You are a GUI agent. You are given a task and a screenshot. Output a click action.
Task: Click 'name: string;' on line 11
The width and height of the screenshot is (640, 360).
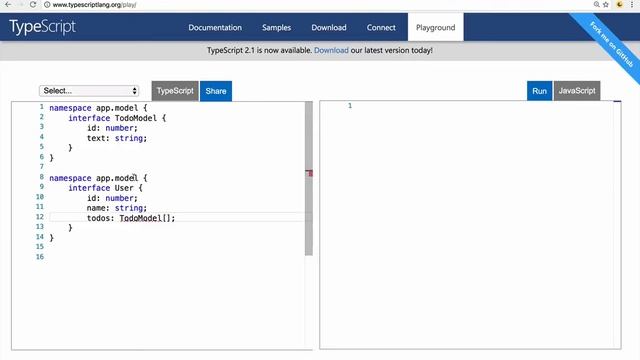[117, 208]
